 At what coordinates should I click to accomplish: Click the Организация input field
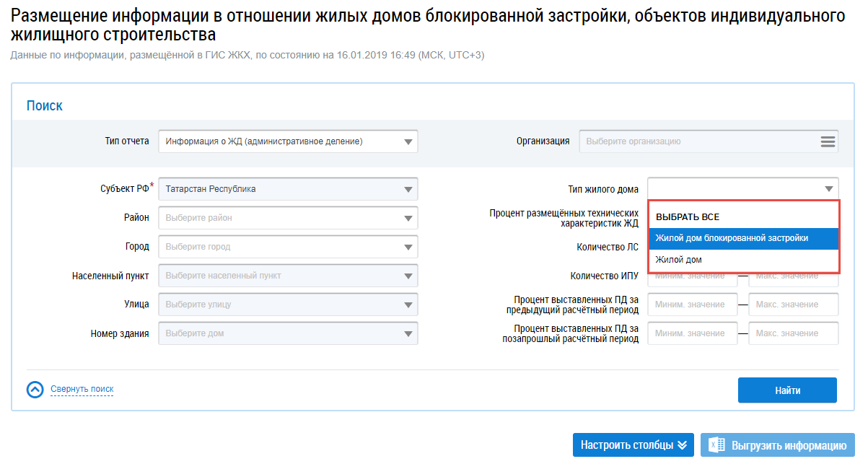[x=696, y=141]
